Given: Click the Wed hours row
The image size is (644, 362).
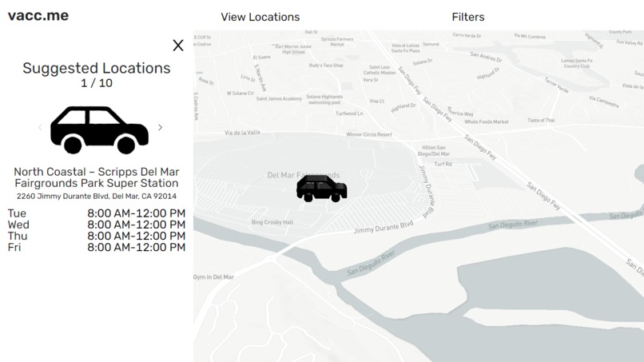Looking at the screenshot, I should click(97, 225).
